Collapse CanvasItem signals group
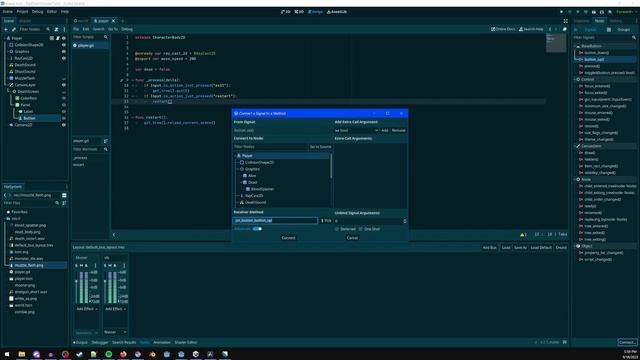Screen dimensions: 640x360 [576, 146]
